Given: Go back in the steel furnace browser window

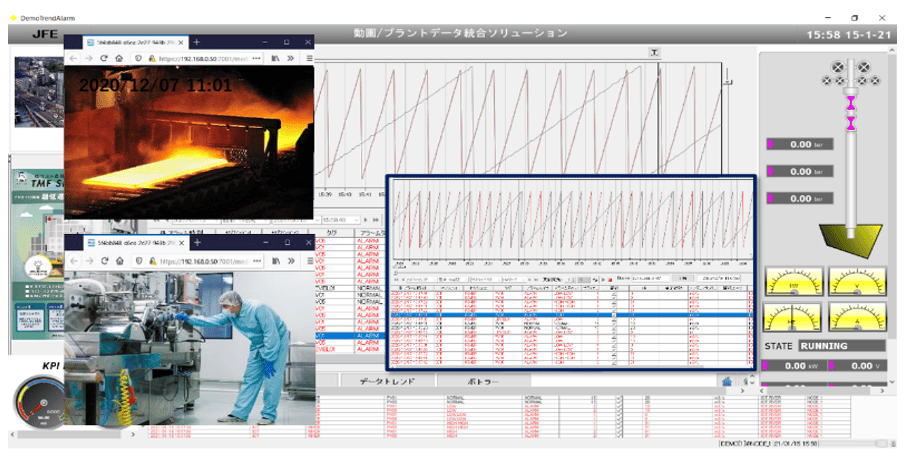Looking at the screenshot, I should pyautogui.click(x=73, y=58).
